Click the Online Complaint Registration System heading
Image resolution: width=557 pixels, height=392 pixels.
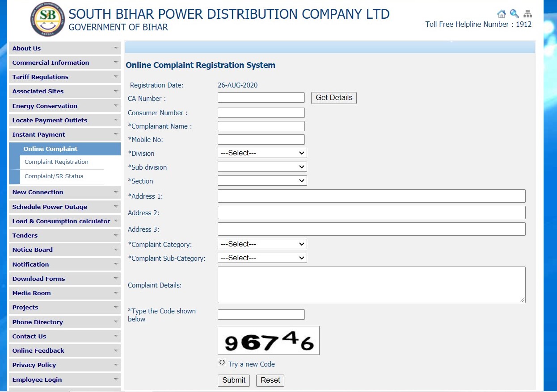200,65
